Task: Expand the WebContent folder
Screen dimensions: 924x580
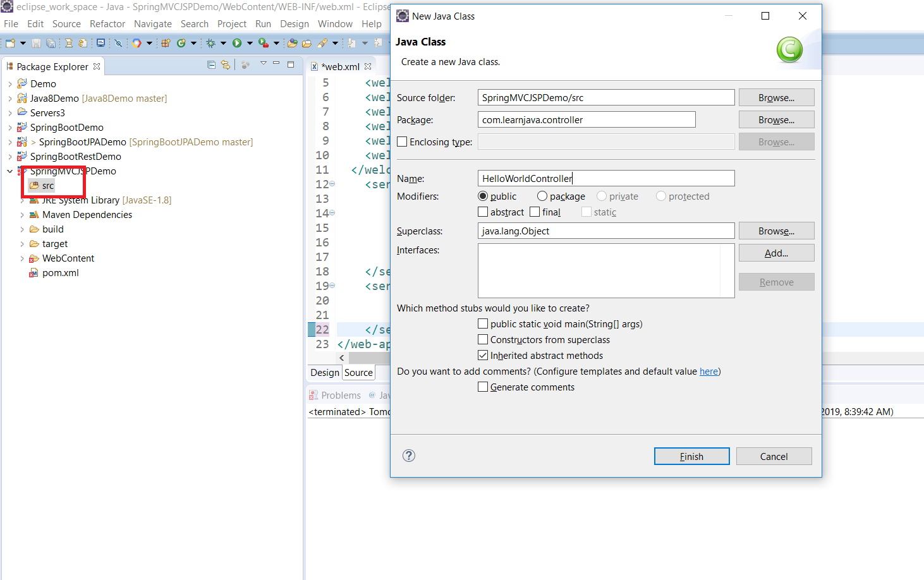Action: click(22, 258)
